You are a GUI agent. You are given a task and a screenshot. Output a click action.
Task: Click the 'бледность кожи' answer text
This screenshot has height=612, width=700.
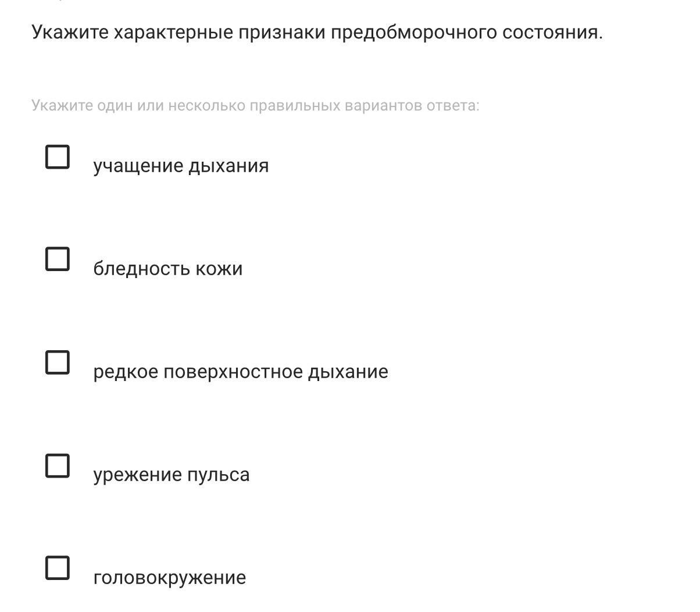(x=167, y=269)
